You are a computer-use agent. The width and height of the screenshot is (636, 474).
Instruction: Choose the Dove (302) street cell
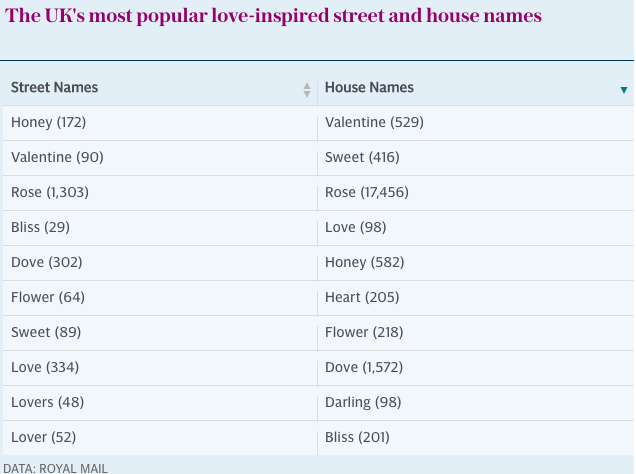pos(160,263)
